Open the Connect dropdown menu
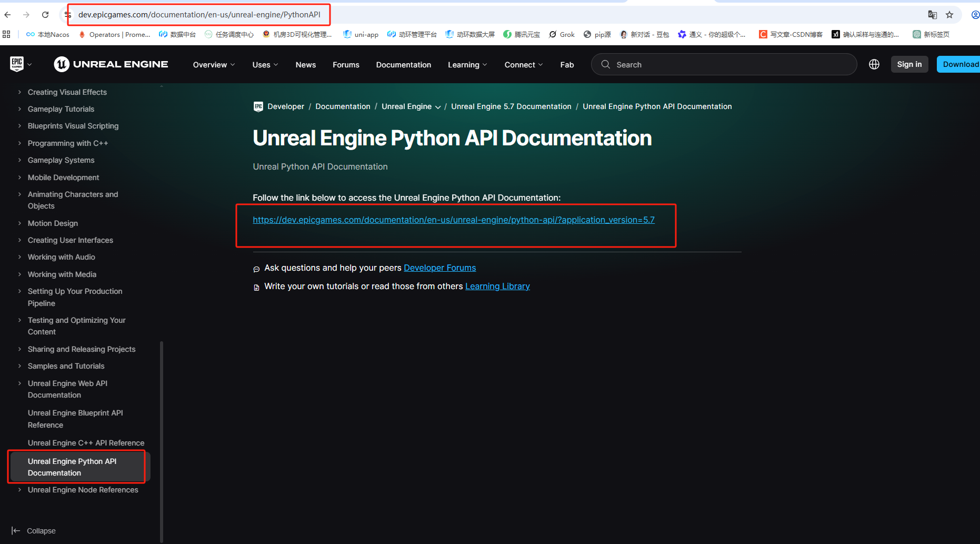The width and height of the screenshot is (980, 544). 524,65
